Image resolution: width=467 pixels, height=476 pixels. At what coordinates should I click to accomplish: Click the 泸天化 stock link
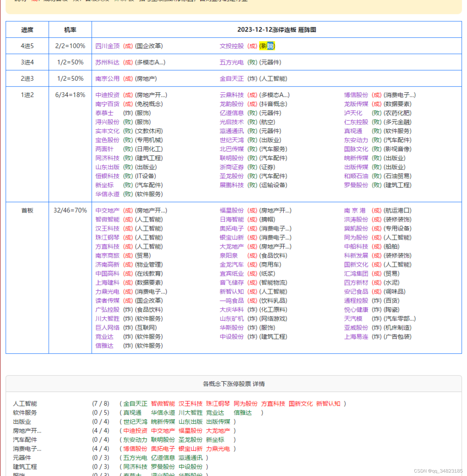[353, 113]
